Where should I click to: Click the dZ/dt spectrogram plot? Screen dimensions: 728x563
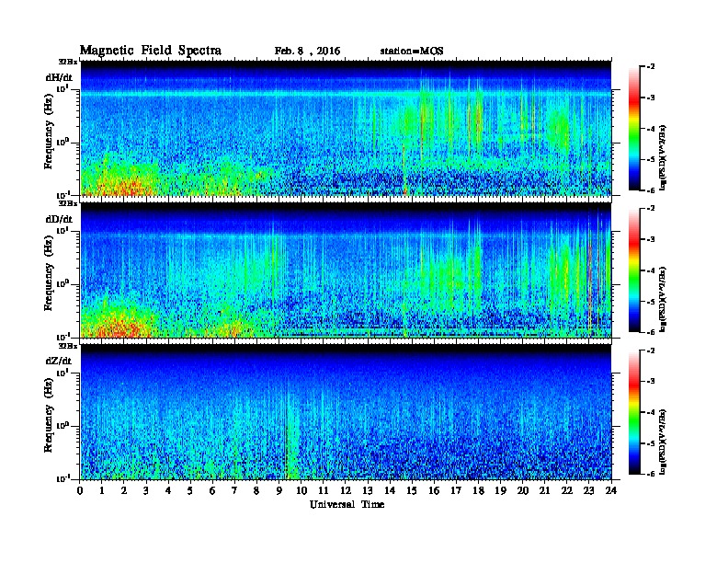(x=346, y=412)
